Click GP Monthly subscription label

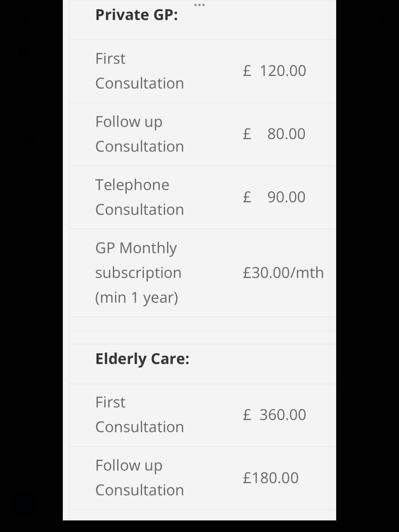[x=138, y=273]
